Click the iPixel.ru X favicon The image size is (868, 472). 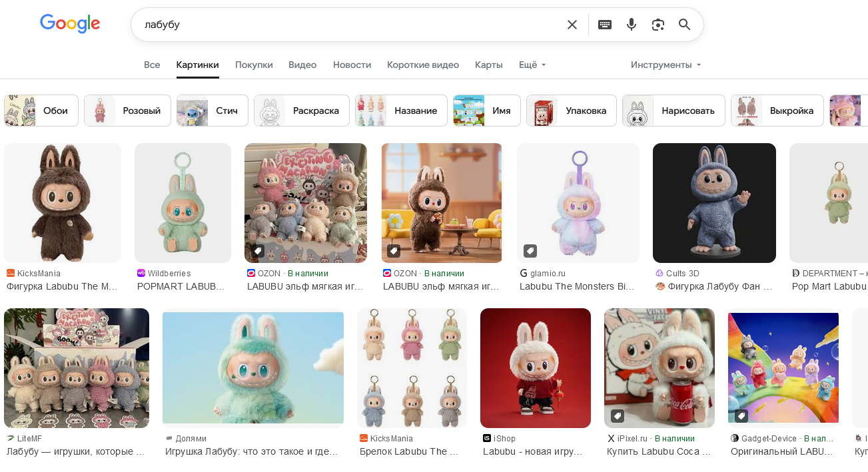point(611,439)
